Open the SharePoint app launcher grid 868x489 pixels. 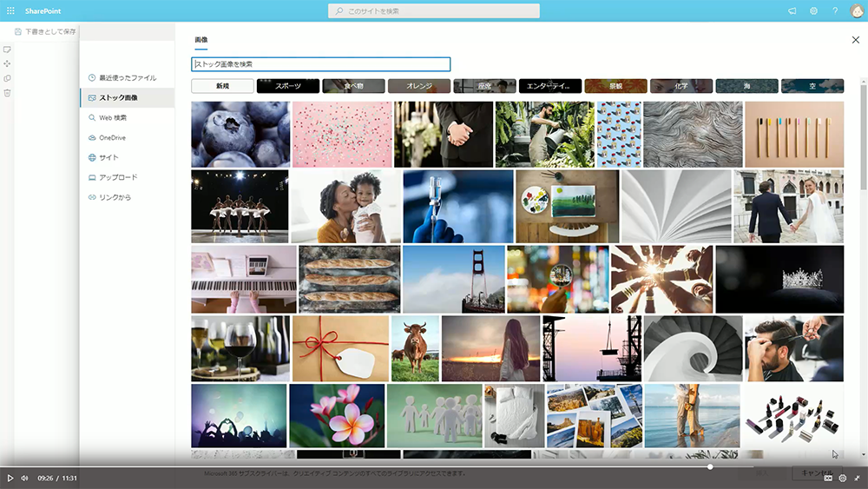pyautogui.click(x=11, y=10)
